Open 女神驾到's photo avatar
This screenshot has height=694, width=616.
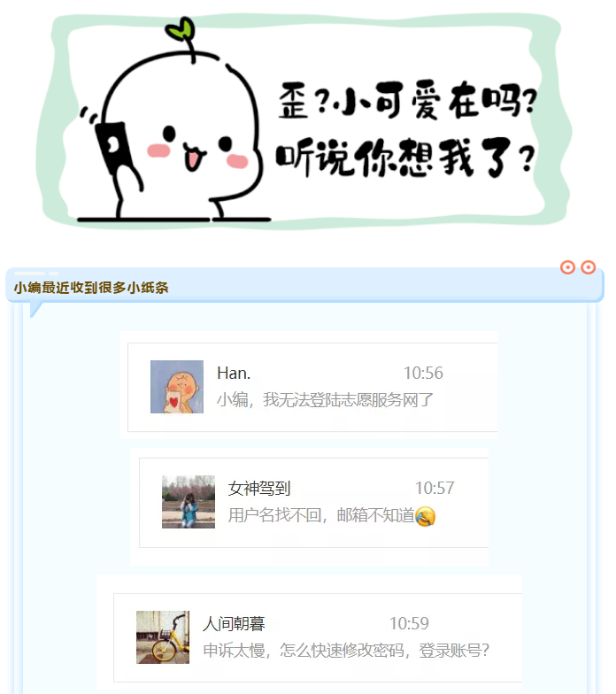189,502
